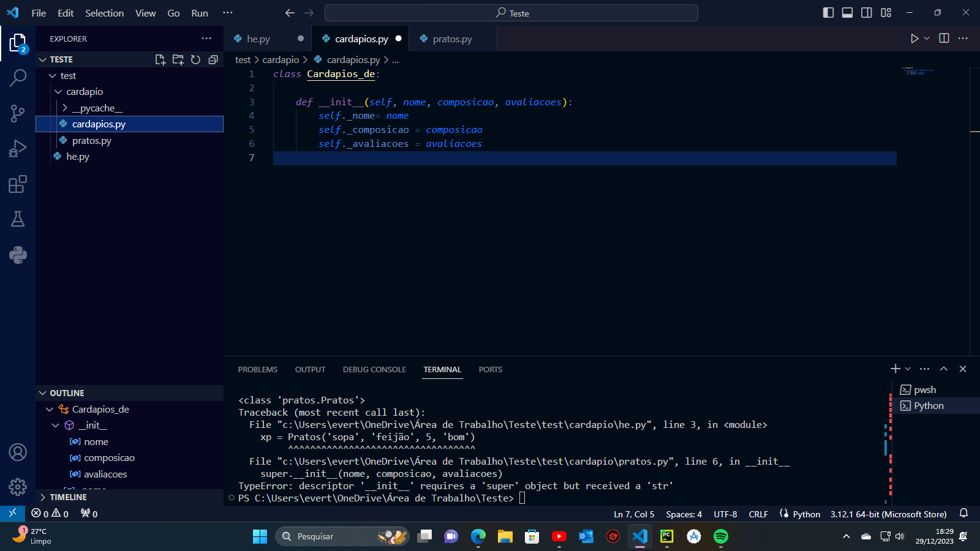The width and height of the screenshot is (980, 551).
Task: Change UTF-8 file encoding
Action: click(725, 514)
